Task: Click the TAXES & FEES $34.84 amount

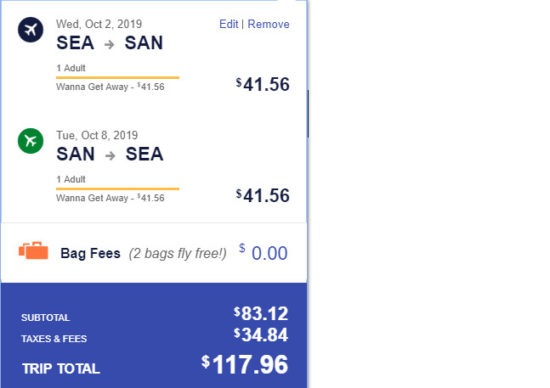Action: [x=261, y=334]
